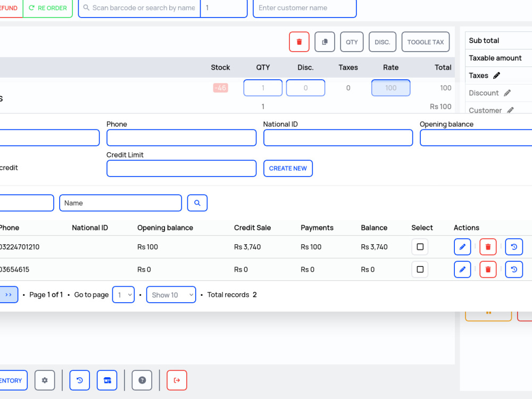Click the Credit Sale column header
The height and width of the screenshot is (399, 532).
(x=252, y=228)
